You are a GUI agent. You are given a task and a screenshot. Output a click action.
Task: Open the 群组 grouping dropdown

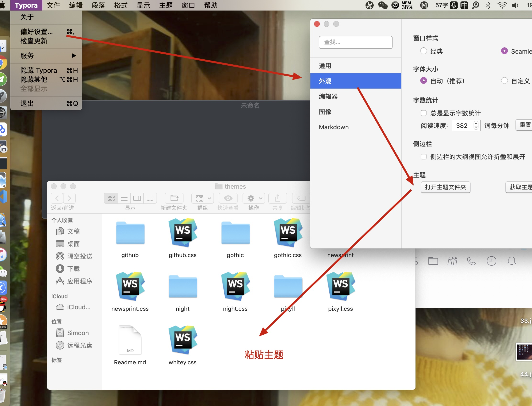(203, 198)
